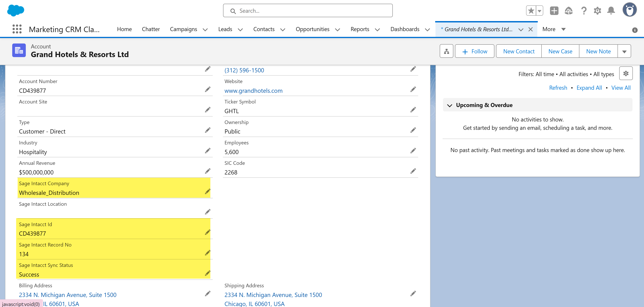
Task: Open the Notifications bell icon
Action: pos(611,11)
